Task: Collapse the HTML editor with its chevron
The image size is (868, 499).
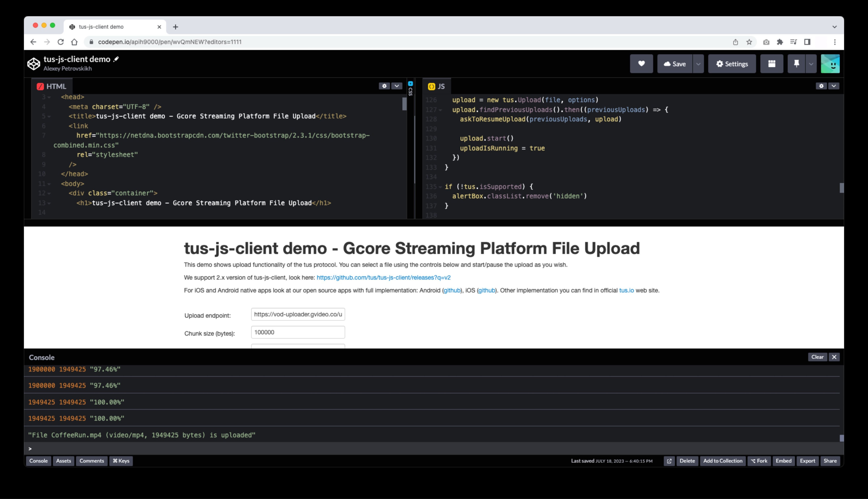Action: pos(397,86)
